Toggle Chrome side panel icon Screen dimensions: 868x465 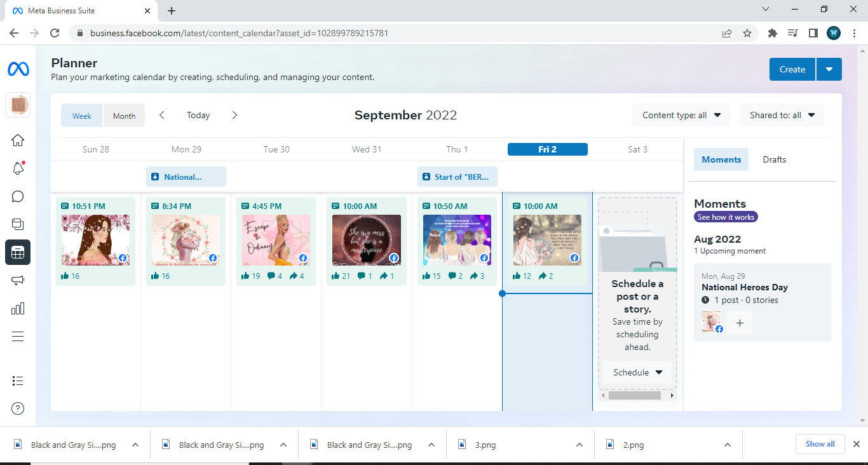813,33
